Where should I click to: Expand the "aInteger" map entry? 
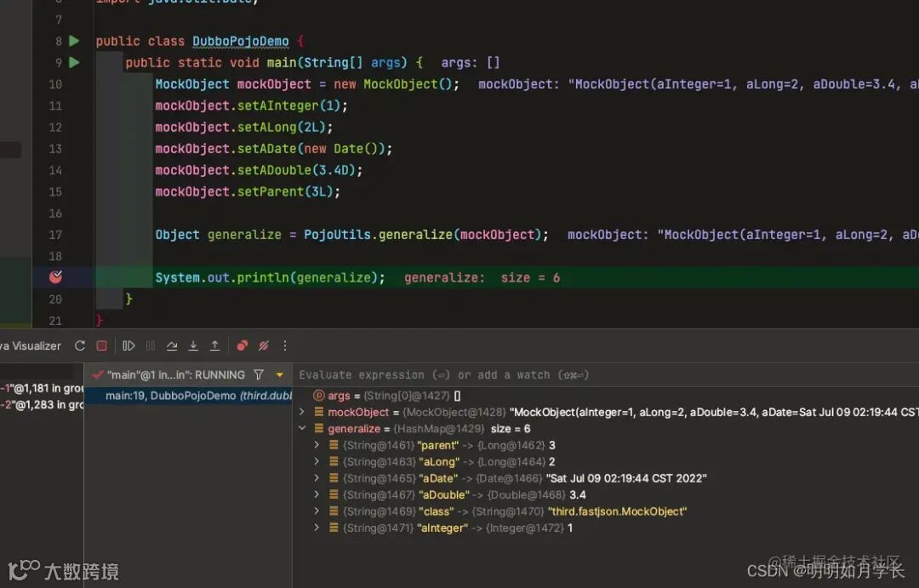[x=317, y=528]
